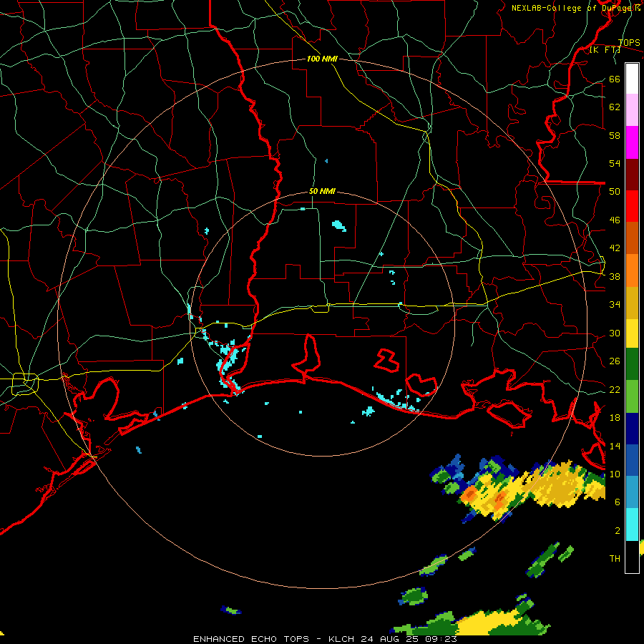
Task: Click the 26 value on the scale
Action: tap(615, 361)
